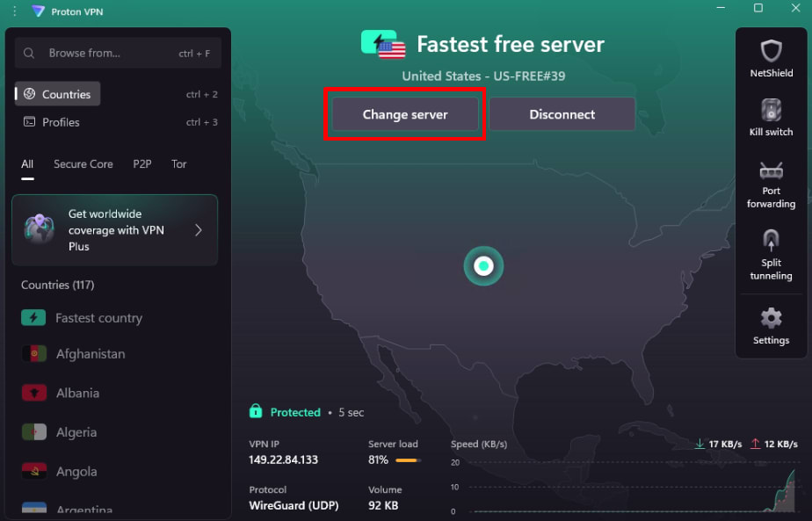Click the Afghanistan flag icon
Screen dimensions: 812x521
(x=33, y=354)
